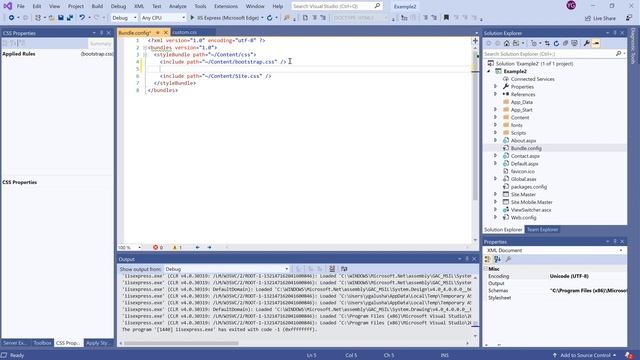This screenshot has height=360, width=640.
Task: Select Site.Master in Solution Explorer
Action: (523, 194)
